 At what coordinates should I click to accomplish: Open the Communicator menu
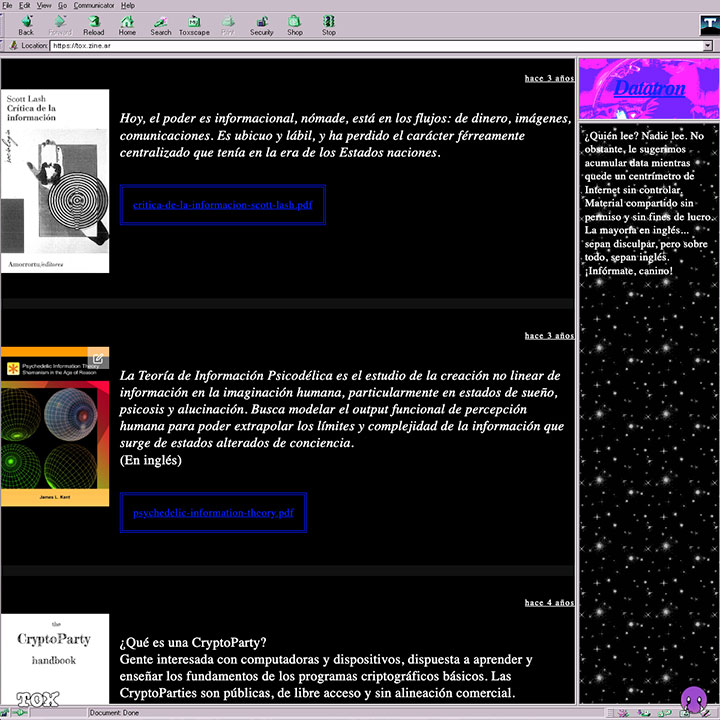(x=92, y=5)
